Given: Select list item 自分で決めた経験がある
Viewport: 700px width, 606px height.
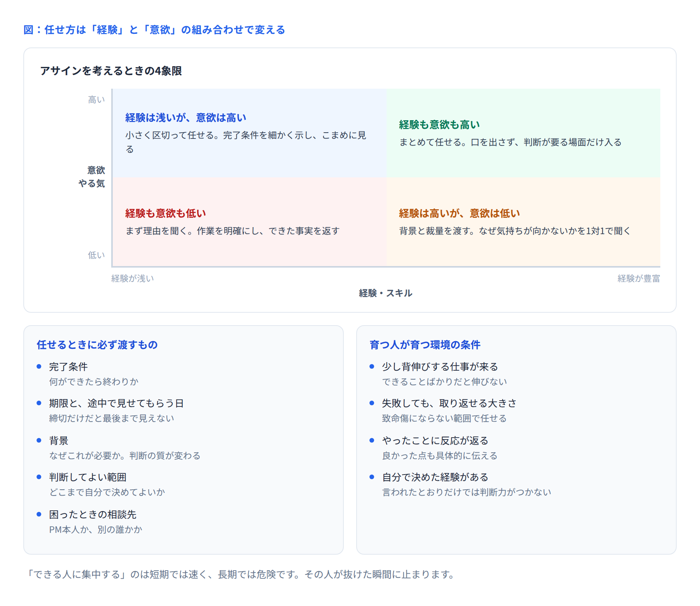Looking at the screenshot, I should (435, 477).
